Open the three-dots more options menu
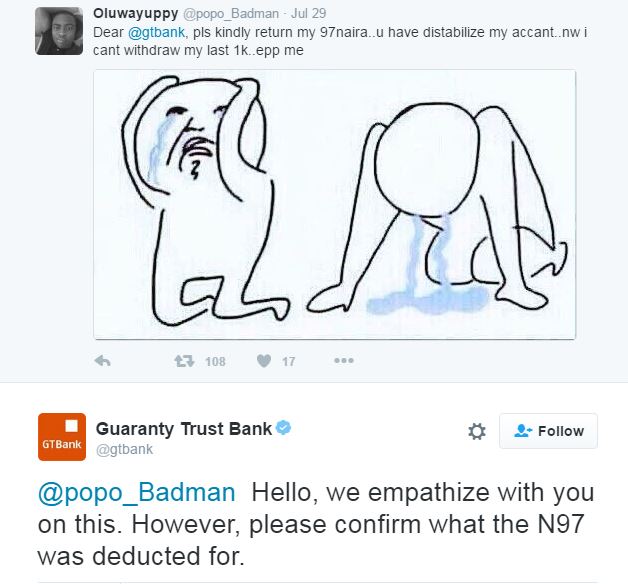 point(343,361)
